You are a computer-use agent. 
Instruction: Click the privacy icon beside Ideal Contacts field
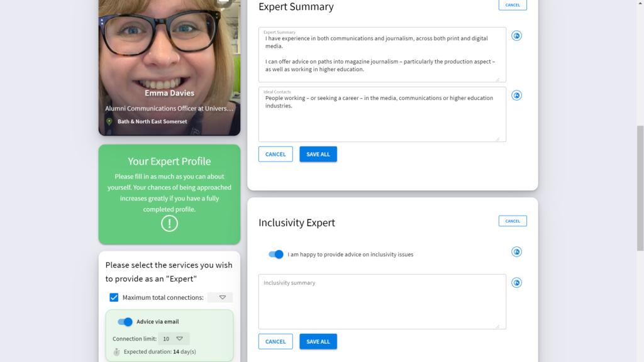[x=516, y=96]
